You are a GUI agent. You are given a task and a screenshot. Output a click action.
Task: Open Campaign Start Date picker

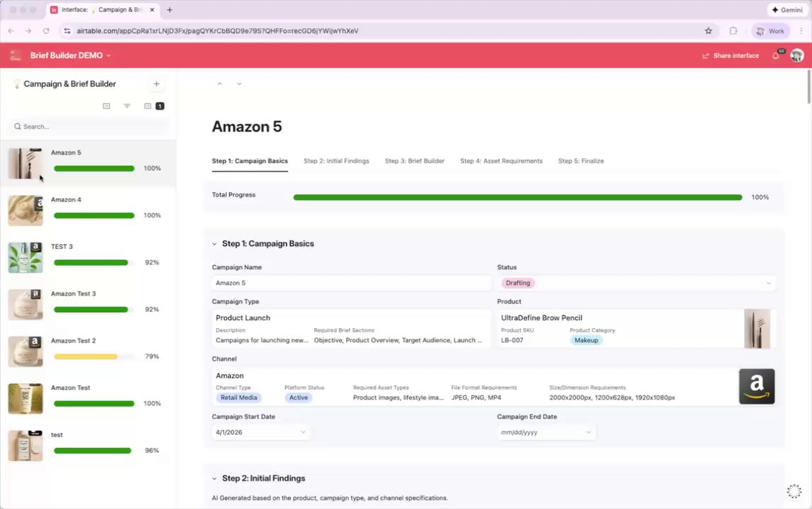tap(261, 433)
